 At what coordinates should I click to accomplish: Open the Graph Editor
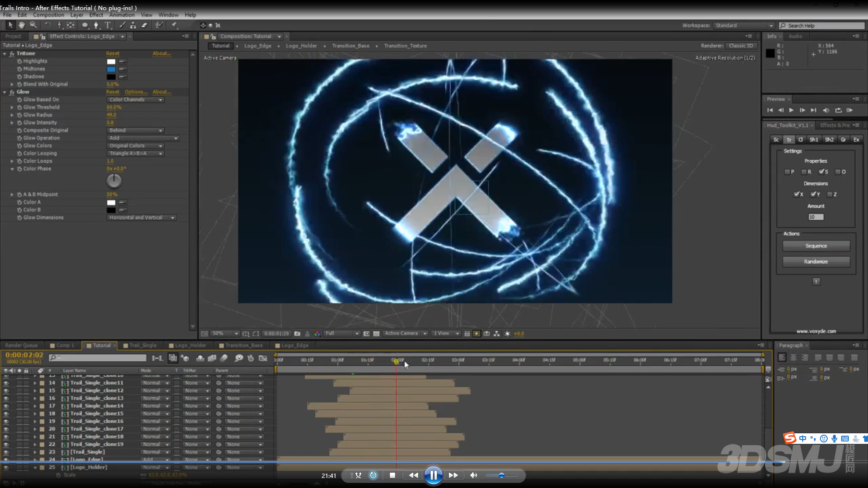tap(263, 358)
